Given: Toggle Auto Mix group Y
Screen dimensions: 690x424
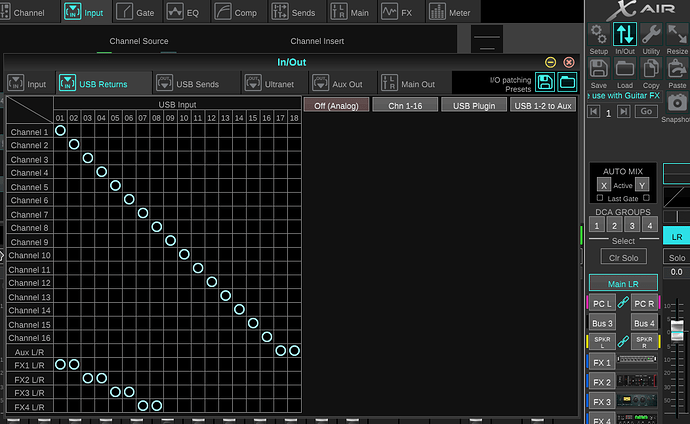Looking at the screenshot, I should 642,185.
